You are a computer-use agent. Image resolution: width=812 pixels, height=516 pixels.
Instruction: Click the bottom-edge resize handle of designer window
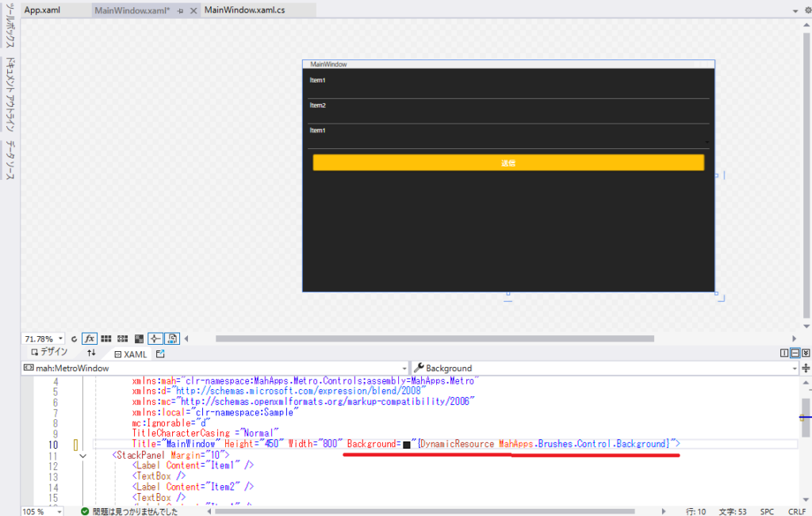point(508,294)
